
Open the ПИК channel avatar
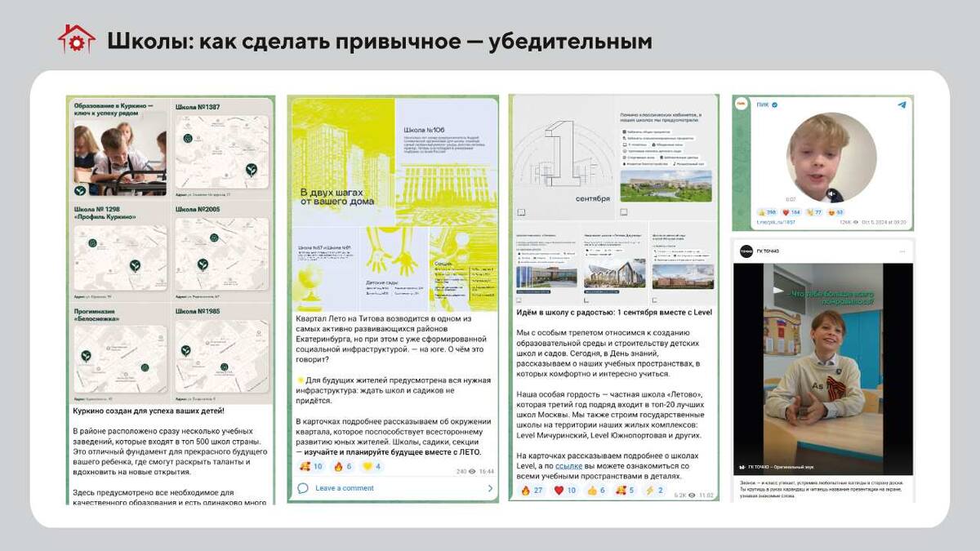[742, 104]
